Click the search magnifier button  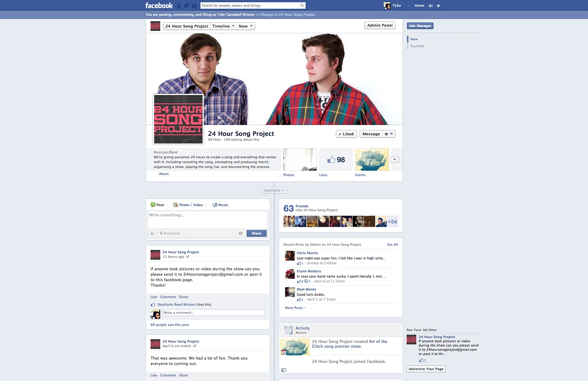[302, 5]
